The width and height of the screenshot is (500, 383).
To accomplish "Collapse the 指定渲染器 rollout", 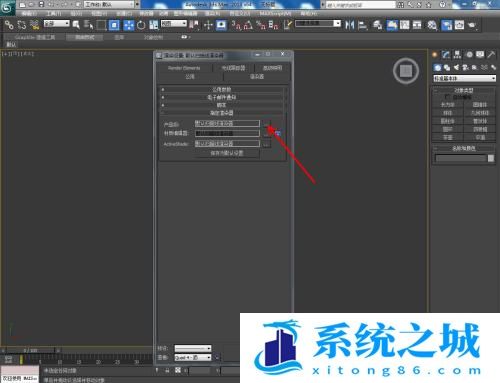I will point(222,113).
